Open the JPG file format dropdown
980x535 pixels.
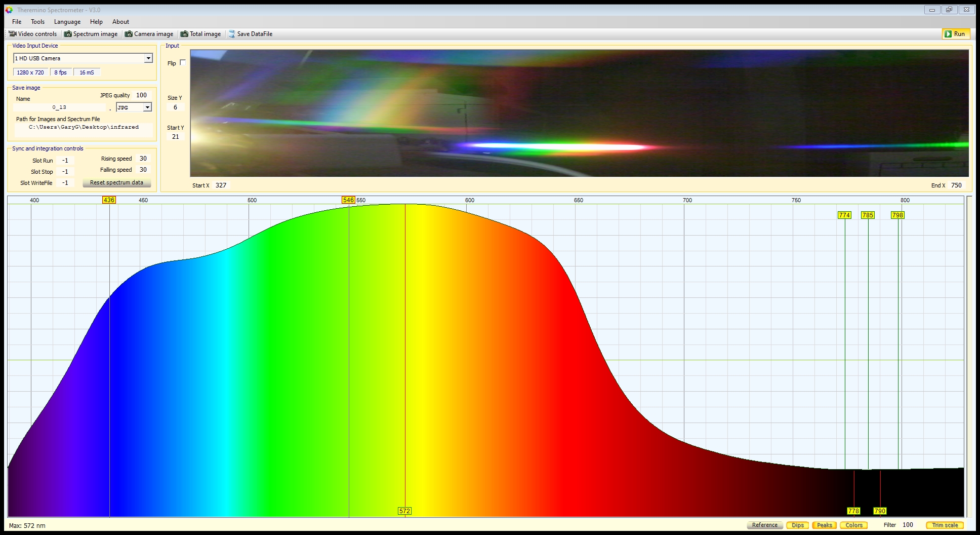tap(147, 107)
